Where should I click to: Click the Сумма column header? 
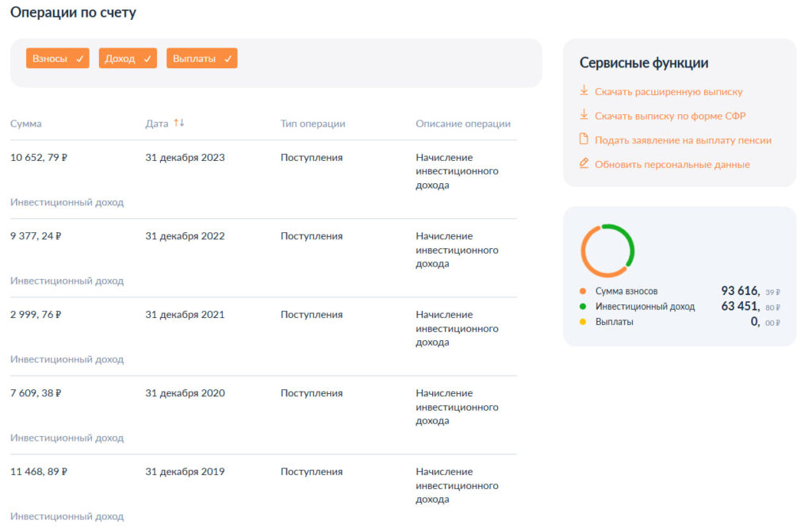[x=26, y=124]
